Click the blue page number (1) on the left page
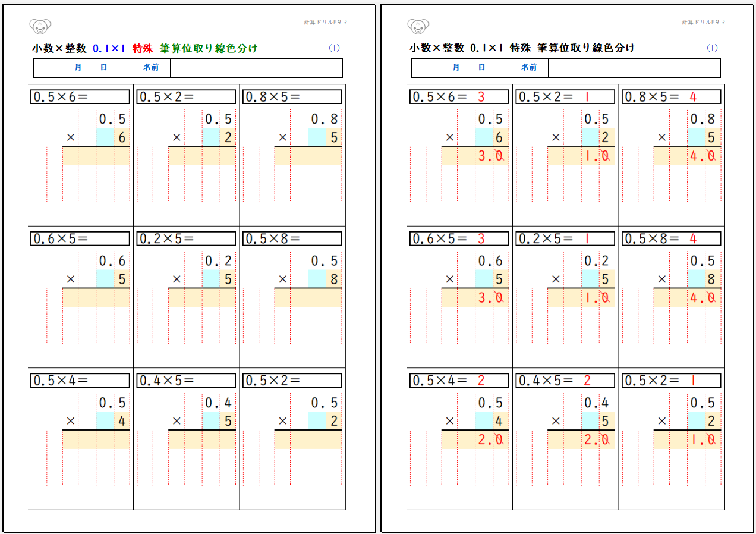This screenshot has height=534, width=756. [334, 48]
